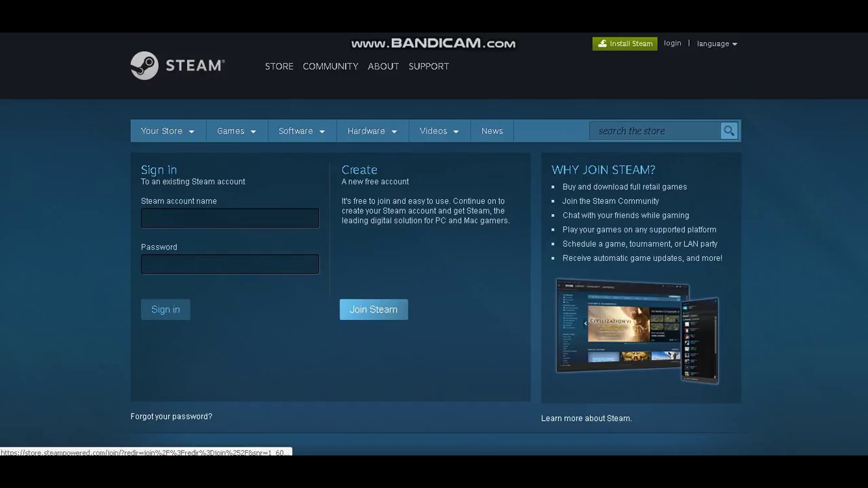868x488 pixels.
Task: Click 'Receive automatic game updates, and more!'
Action: (x=642, y=258)
